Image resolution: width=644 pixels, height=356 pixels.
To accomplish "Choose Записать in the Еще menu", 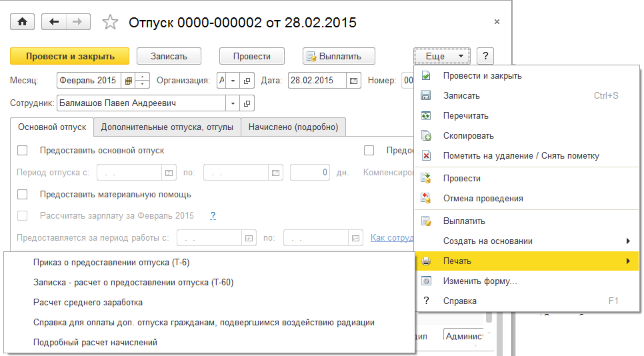I will pyautogui.click(x=527, y=96).
